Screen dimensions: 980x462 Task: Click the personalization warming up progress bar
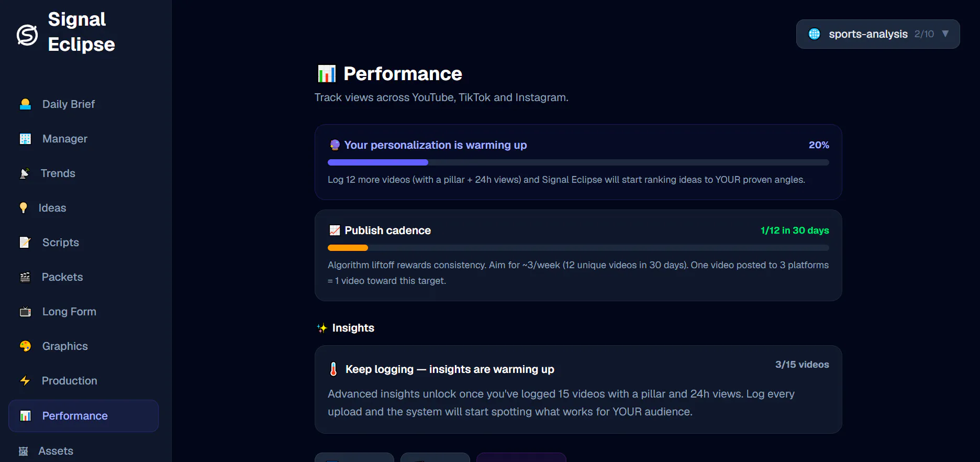[x=578, y=162]
